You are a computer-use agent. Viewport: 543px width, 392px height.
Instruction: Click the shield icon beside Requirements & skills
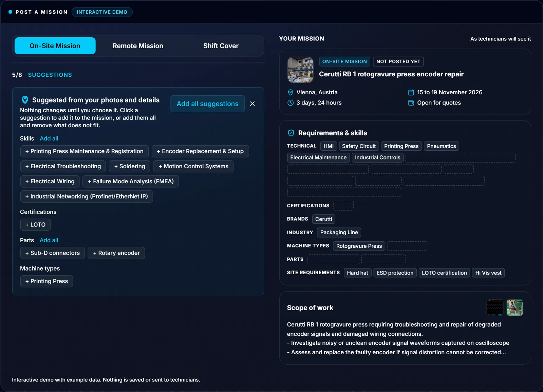point(291,133)
